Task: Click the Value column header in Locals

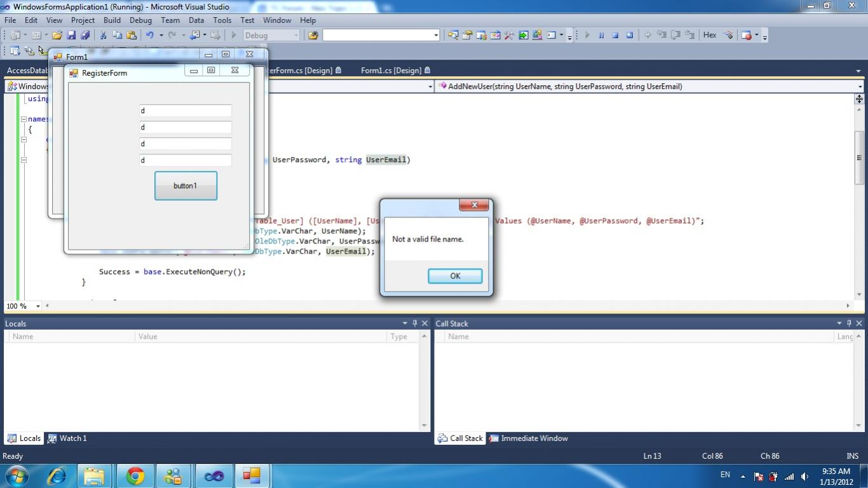Action: 261,337
